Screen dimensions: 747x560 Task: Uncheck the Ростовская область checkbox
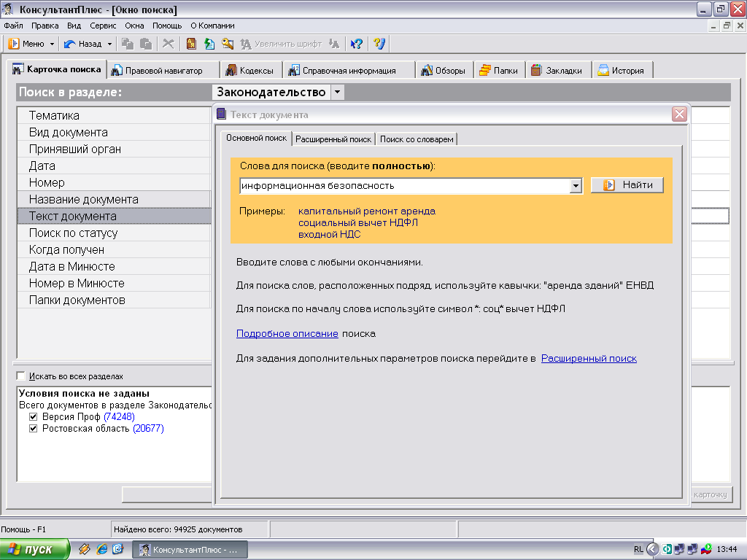33,429
